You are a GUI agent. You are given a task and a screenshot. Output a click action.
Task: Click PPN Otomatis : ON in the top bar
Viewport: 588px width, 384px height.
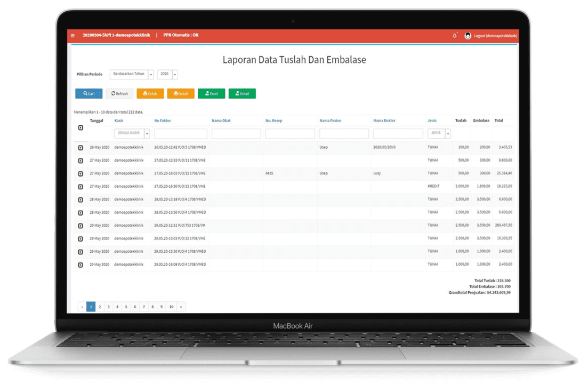point(180,35)
